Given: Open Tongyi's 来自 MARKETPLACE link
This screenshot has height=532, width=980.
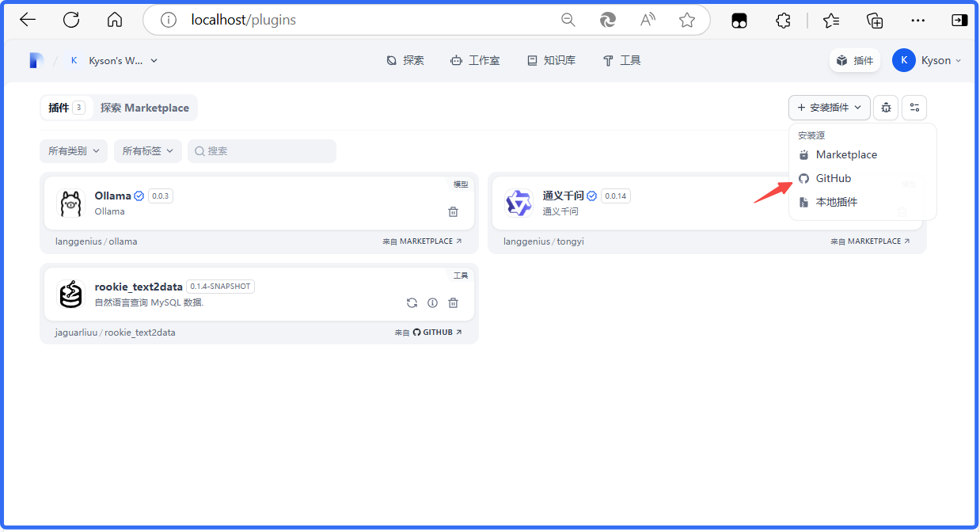Looking at the screenshot, I should (870, 241).
